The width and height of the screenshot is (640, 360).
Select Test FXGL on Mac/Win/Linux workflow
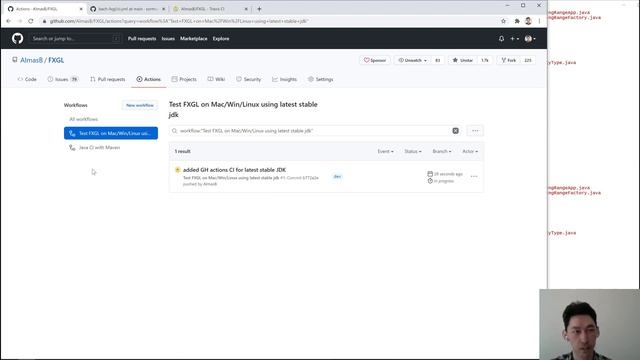(111, 133)
